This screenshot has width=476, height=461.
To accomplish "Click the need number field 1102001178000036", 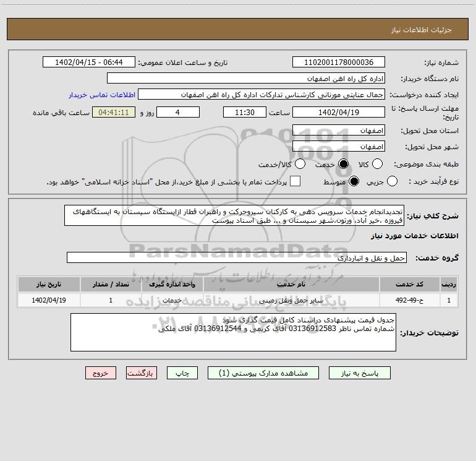I will tap(339, 62).
